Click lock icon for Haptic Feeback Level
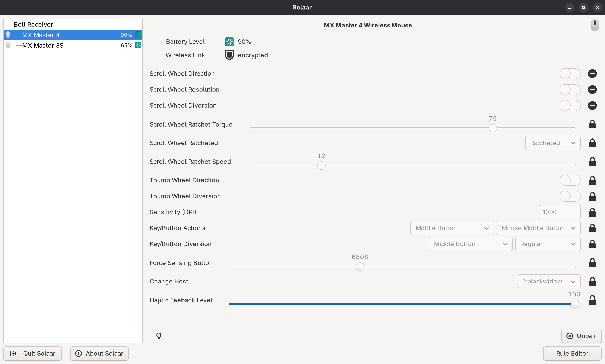 592,300
